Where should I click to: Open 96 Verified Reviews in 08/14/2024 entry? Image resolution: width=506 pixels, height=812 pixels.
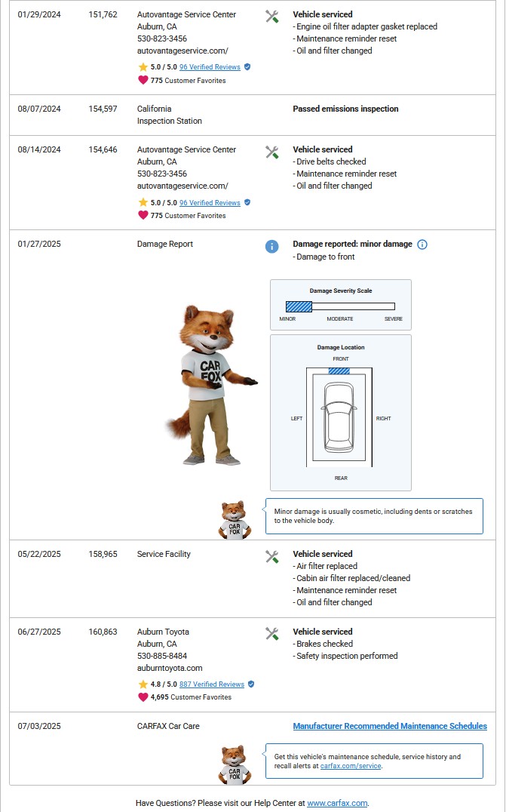pyautogui.click(x=210, y=202)
